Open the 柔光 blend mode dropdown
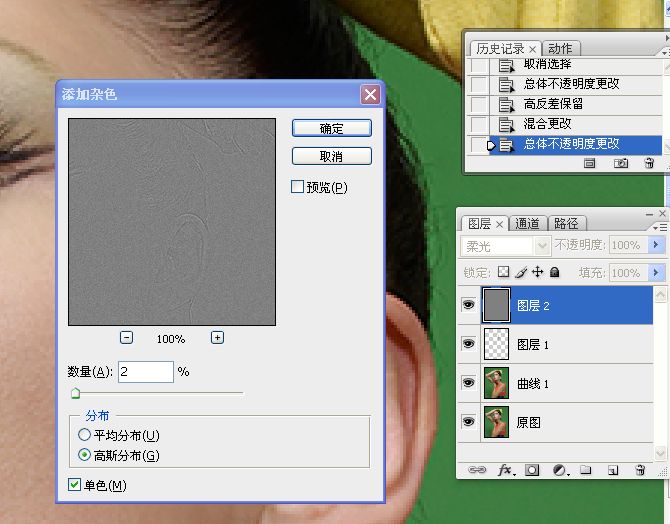Screen dimensions: 670x524 click(542, 246)
